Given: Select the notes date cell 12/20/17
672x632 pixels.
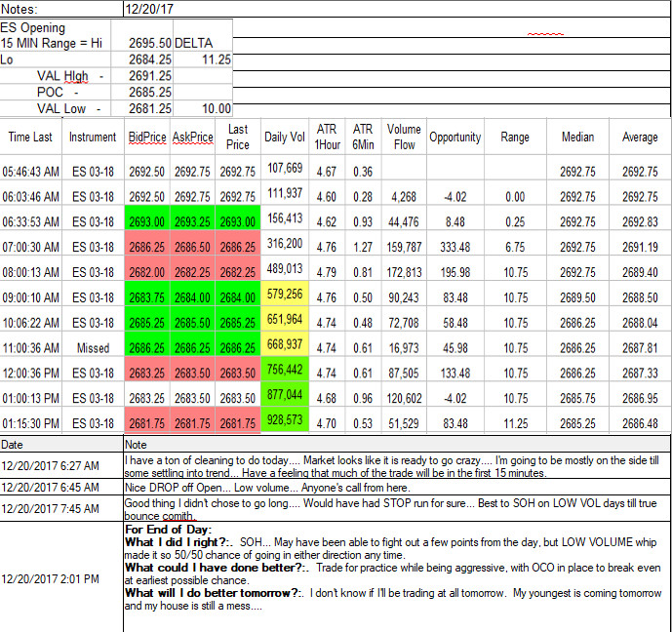Looking at the screenshot, I should point(396,9).
